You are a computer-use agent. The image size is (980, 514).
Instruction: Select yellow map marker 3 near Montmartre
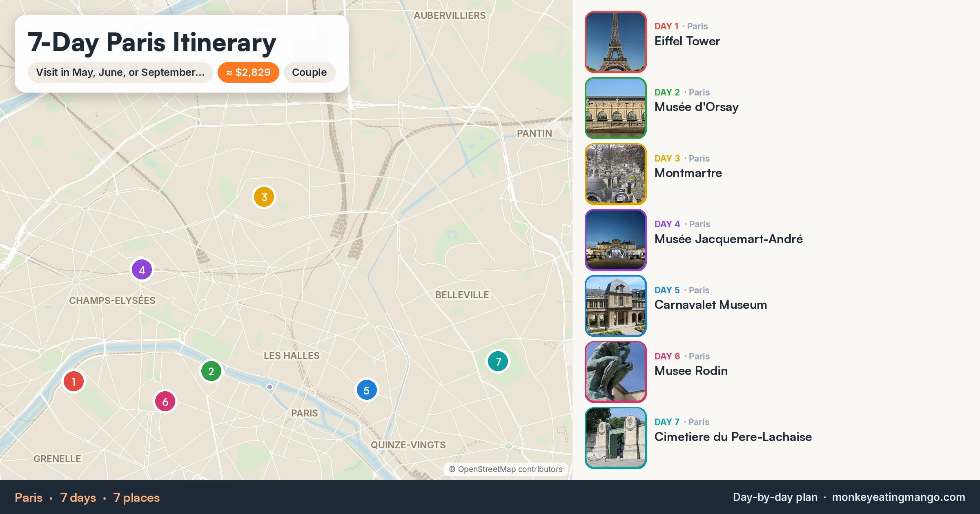point(264,197)
